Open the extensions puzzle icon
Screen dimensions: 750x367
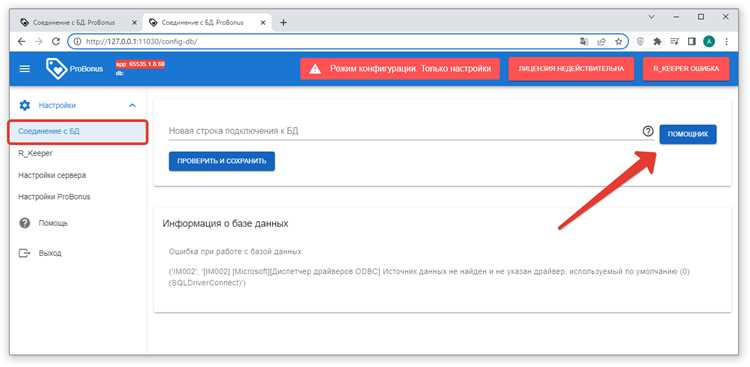click(x=657, y=42)
